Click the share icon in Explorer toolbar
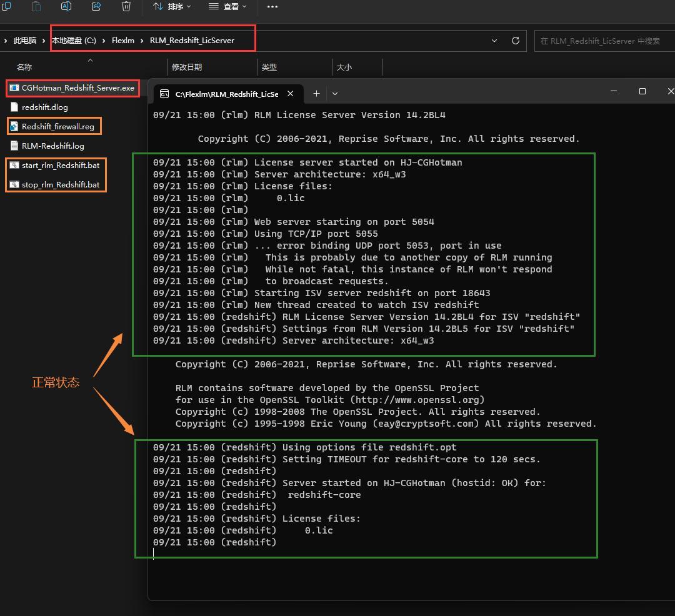 pyautogui.click(x=96, y=6)
